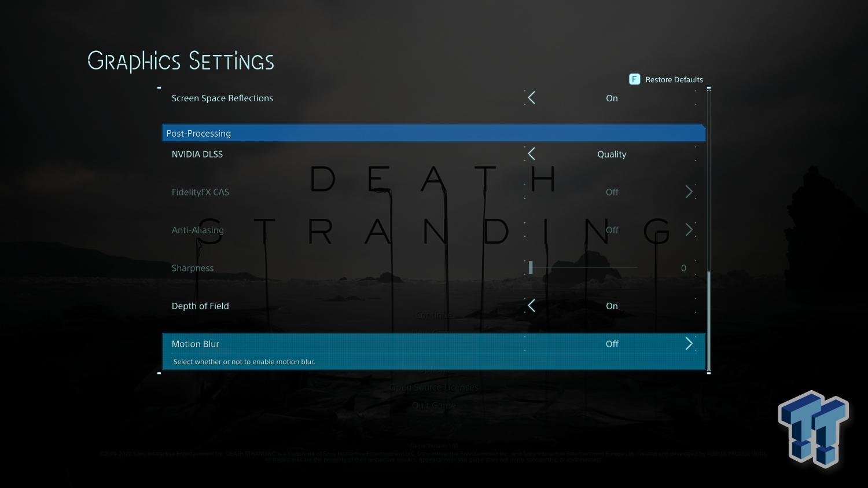
Task: Select the NVIDIA DLSS setting label
Action: click(x=197, y=155)
